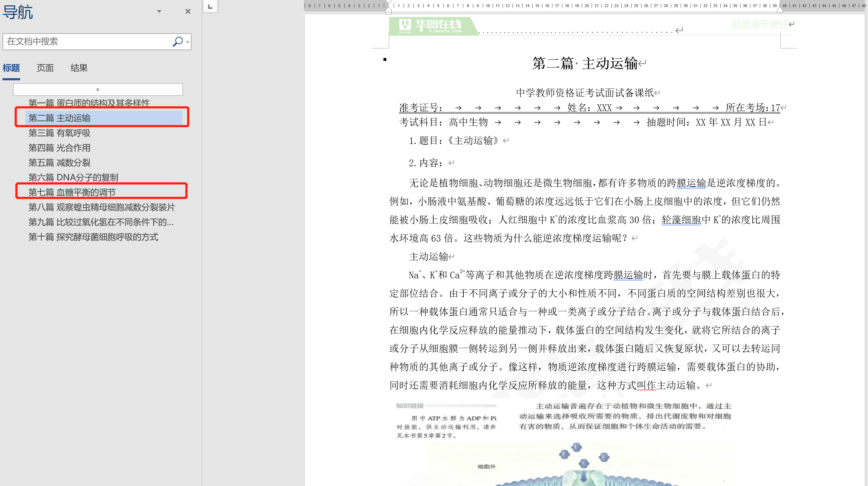Click the tab stop selector icon
Screen dimensions: 868x486
tap(210, 7)
